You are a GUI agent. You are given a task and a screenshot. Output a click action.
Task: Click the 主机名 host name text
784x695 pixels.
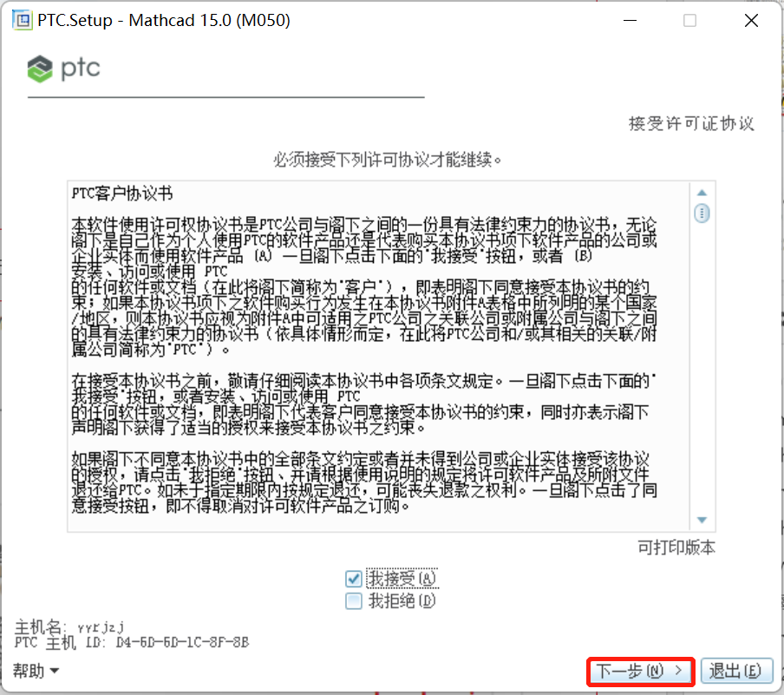(x=69, y=627)
